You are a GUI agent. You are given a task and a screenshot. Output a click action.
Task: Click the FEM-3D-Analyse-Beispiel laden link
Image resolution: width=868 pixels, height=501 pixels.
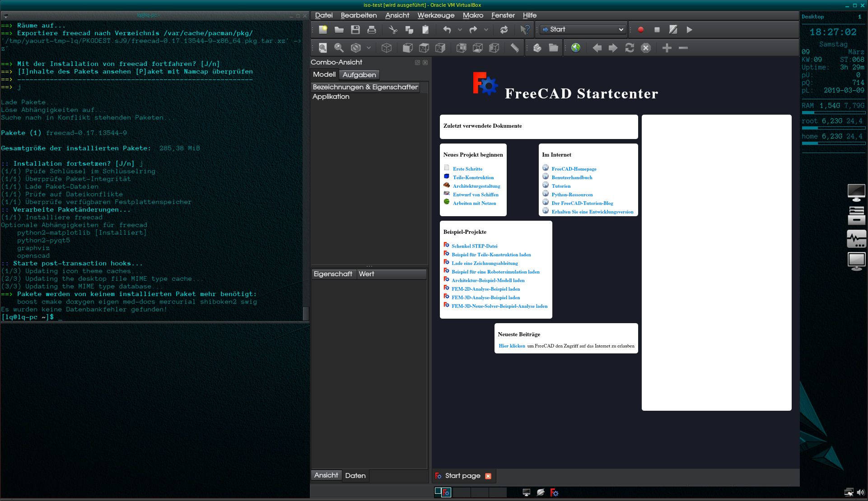[x=485, y=298]
